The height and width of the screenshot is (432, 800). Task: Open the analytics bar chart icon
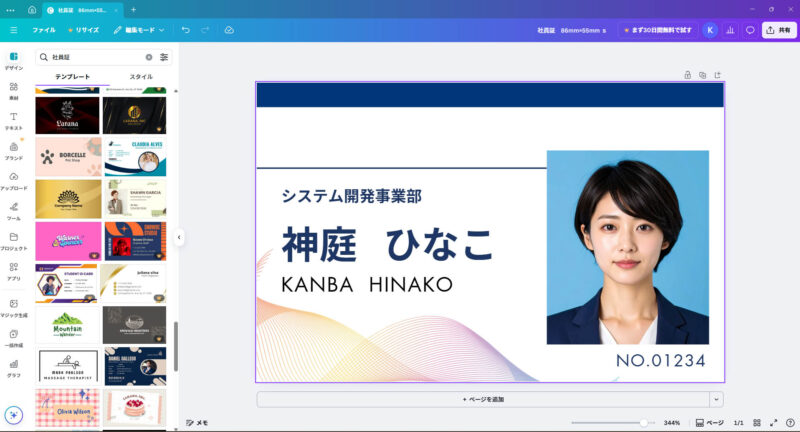(730, 30)
